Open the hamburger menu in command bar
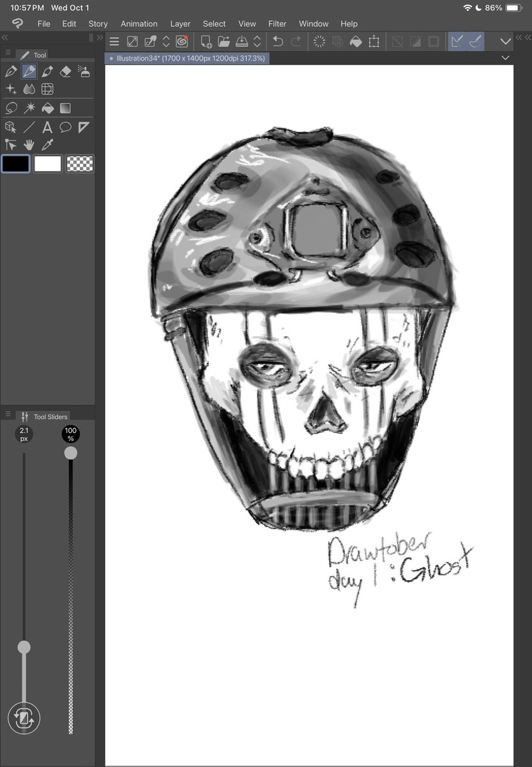Viewport: 532px width, 767px height. [x=114, y=42]
